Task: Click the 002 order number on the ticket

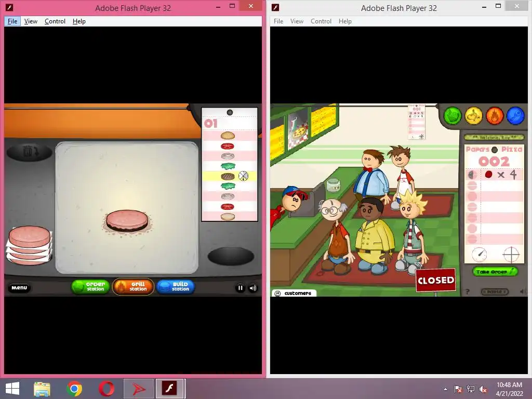Action: click(494, 162)
